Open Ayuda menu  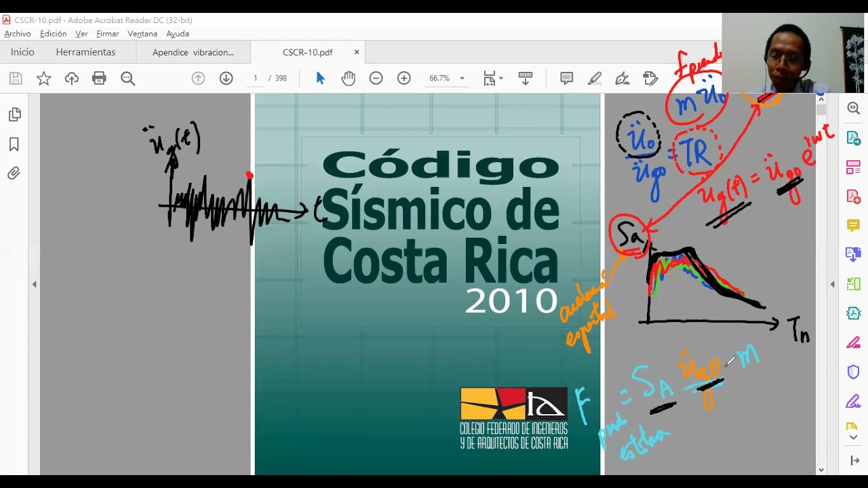178,34
